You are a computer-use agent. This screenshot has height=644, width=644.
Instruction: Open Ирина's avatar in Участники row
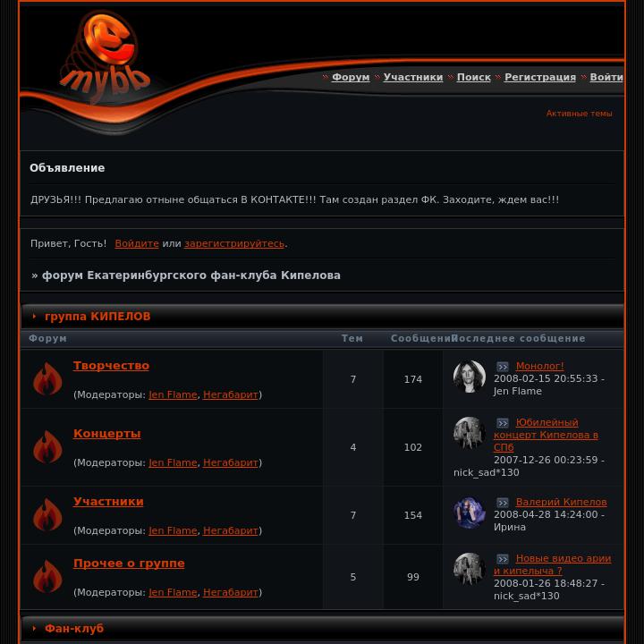coord(470,513)
